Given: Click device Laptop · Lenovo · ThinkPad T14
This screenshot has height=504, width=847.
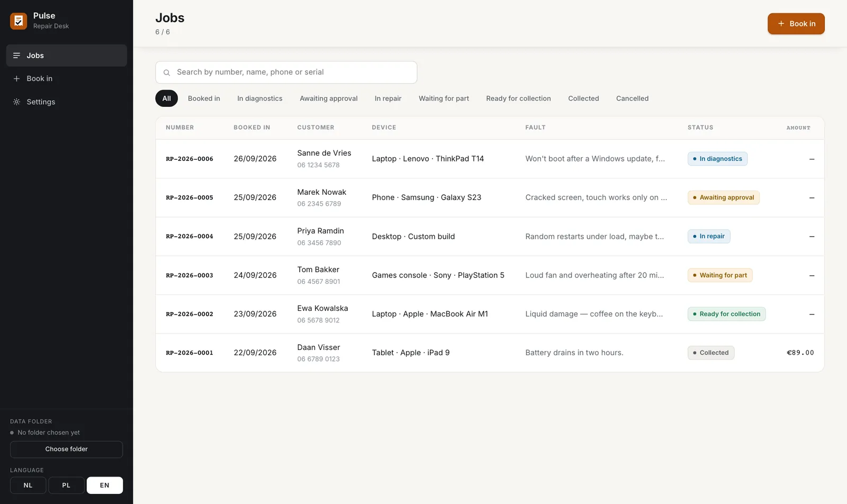Looking at the screenshot, I should coord(428,159).
